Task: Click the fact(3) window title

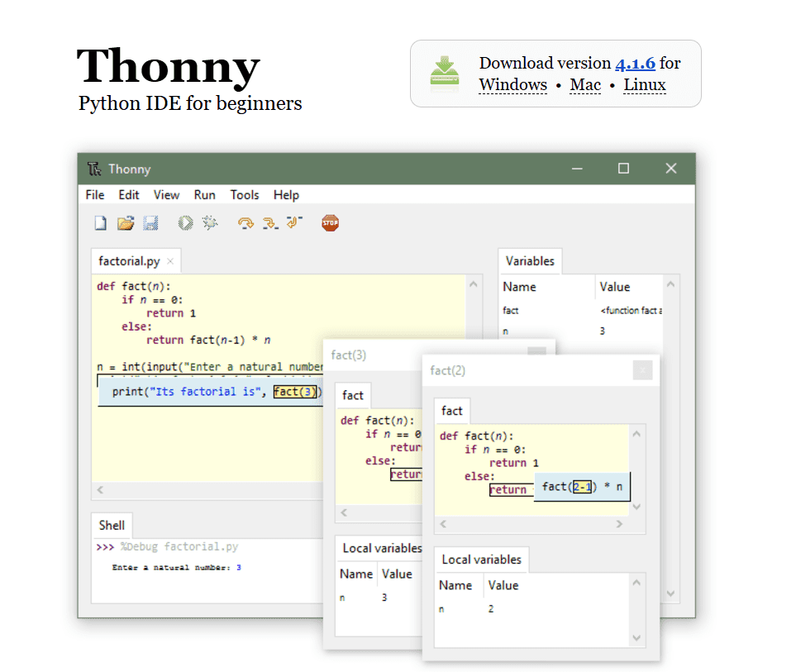Action: coord(348,355)
